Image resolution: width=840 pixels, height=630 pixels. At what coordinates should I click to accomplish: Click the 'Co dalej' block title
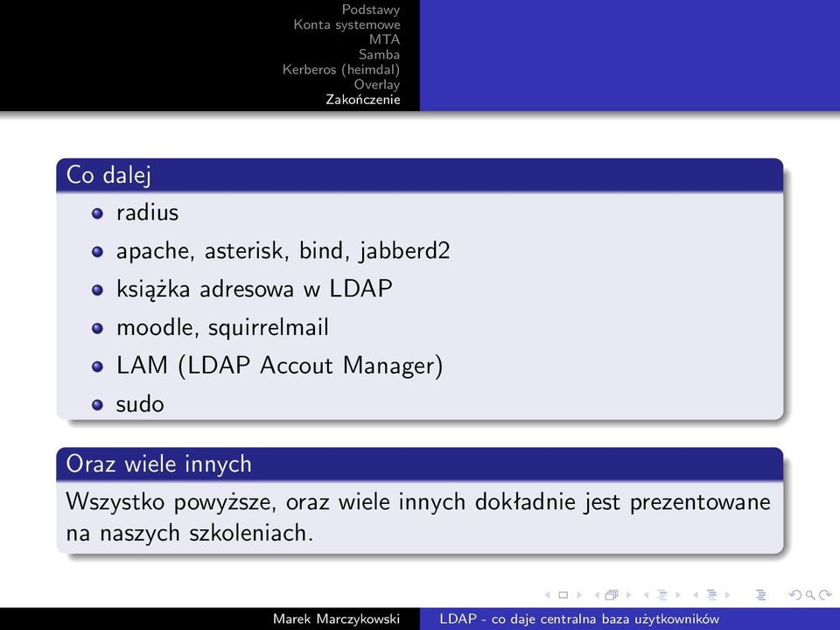pos(108,175)
